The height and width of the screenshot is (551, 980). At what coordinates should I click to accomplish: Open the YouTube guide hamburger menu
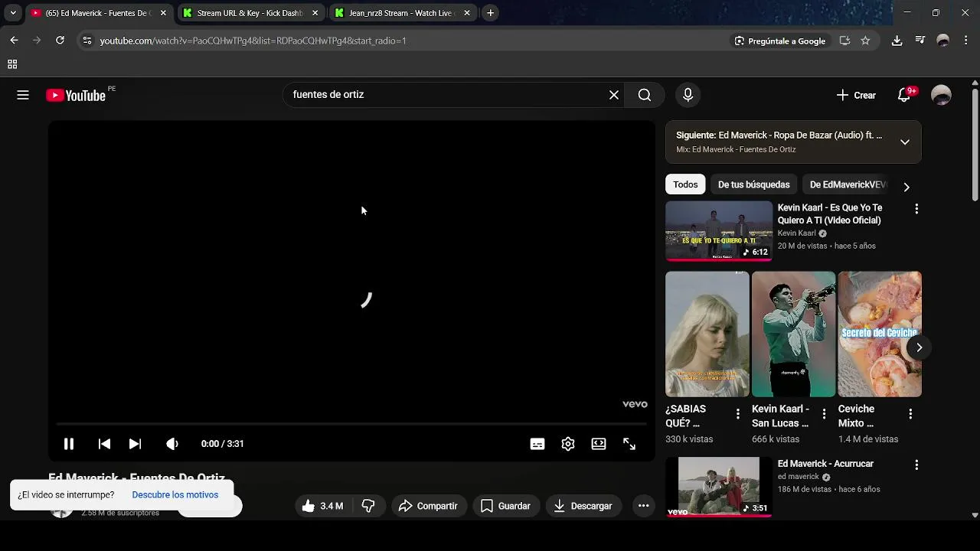23,95
